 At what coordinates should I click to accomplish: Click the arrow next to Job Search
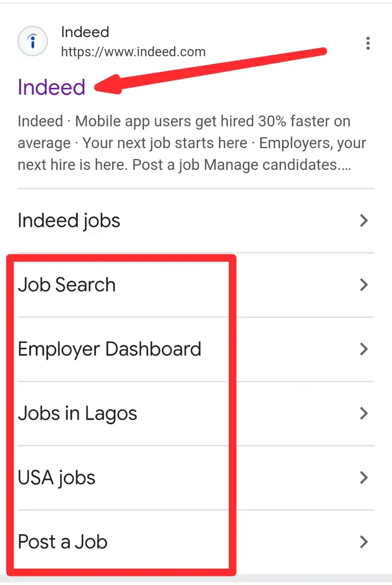pos(364,285)
